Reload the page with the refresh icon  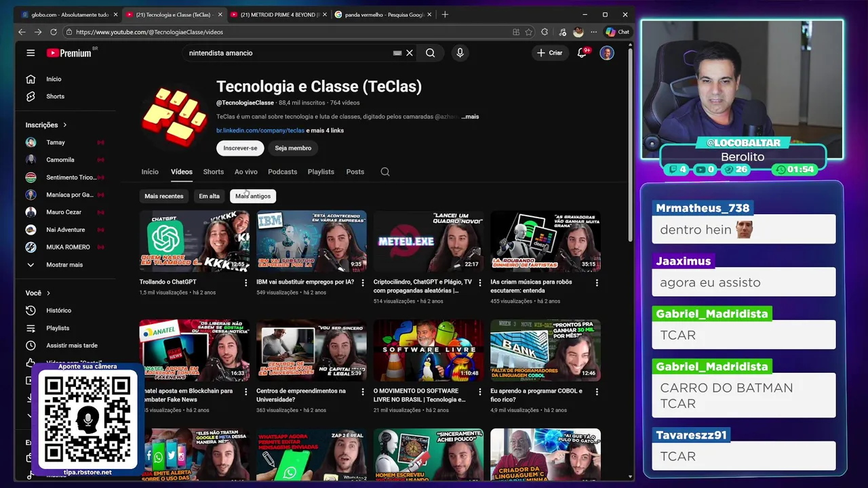click(x=54, y=32)
